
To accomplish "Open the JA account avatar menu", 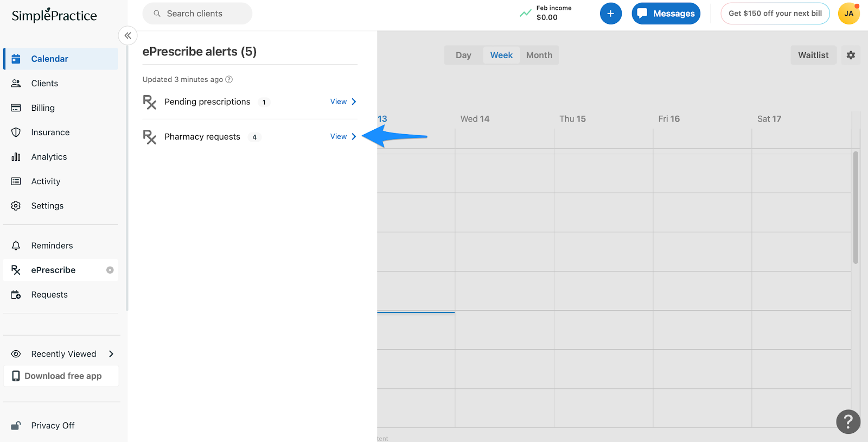I will [x=849, y=14].
